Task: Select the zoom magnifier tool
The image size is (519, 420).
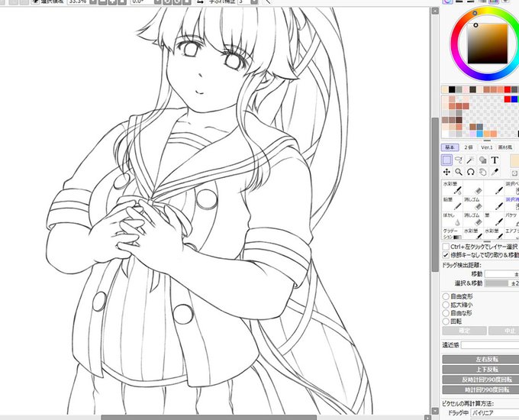Action: 459,172
